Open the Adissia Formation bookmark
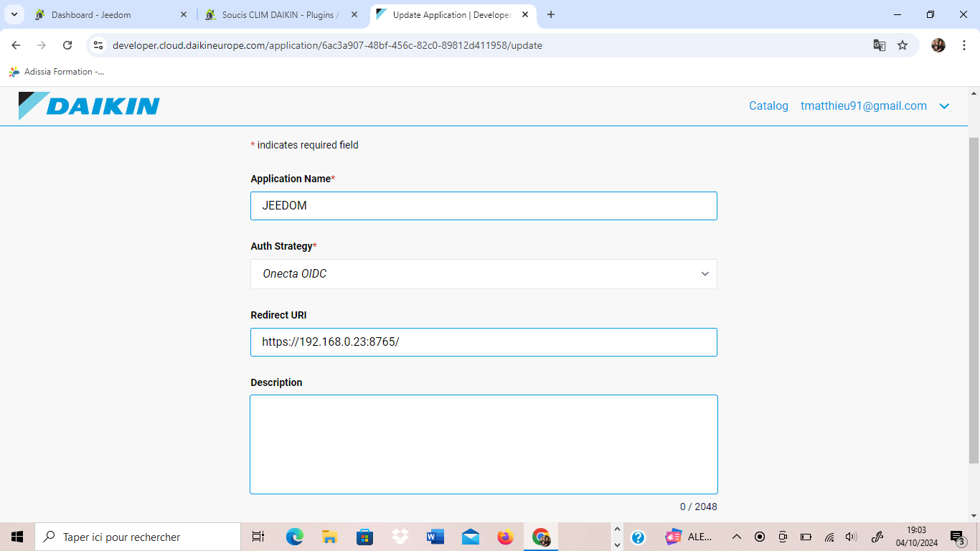980x551 pixels. (56, 72)
